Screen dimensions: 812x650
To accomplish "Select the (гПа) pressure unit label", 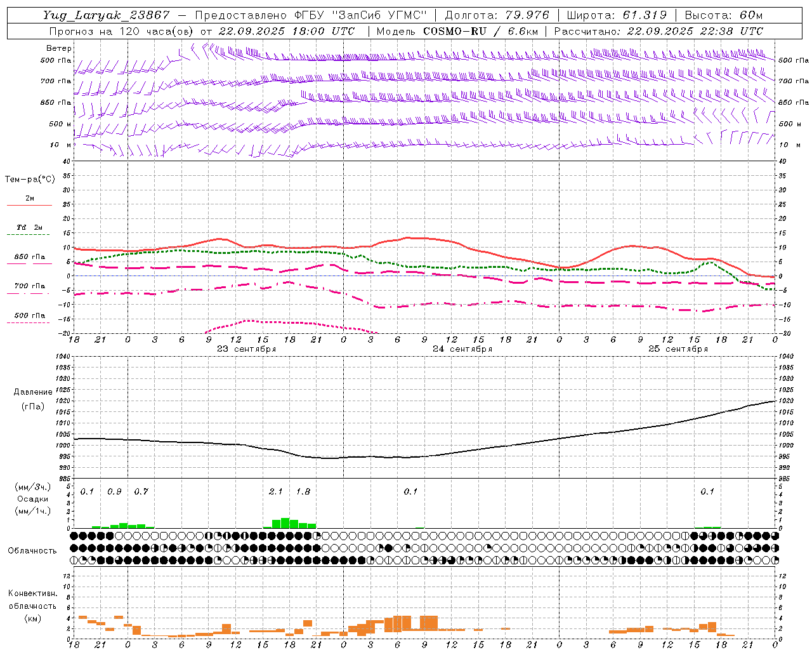I will (x=33, y=407).
